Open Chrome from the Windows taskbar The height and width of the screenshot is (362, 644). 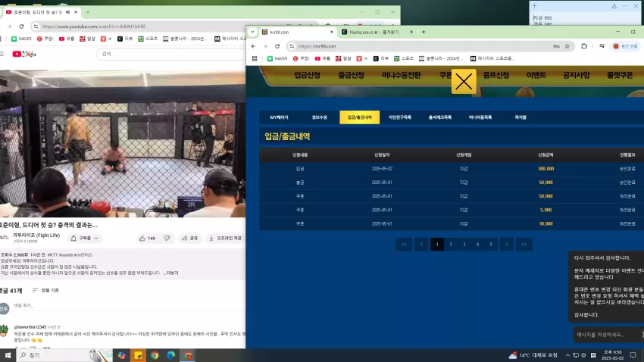155,355
